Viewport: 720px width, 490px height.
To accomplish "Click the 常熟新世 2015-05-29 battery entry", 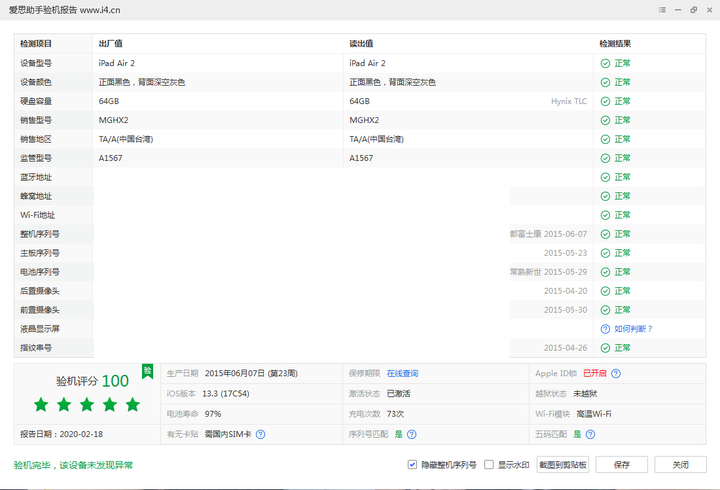I will pyautogui.click(x=548, y=272).
